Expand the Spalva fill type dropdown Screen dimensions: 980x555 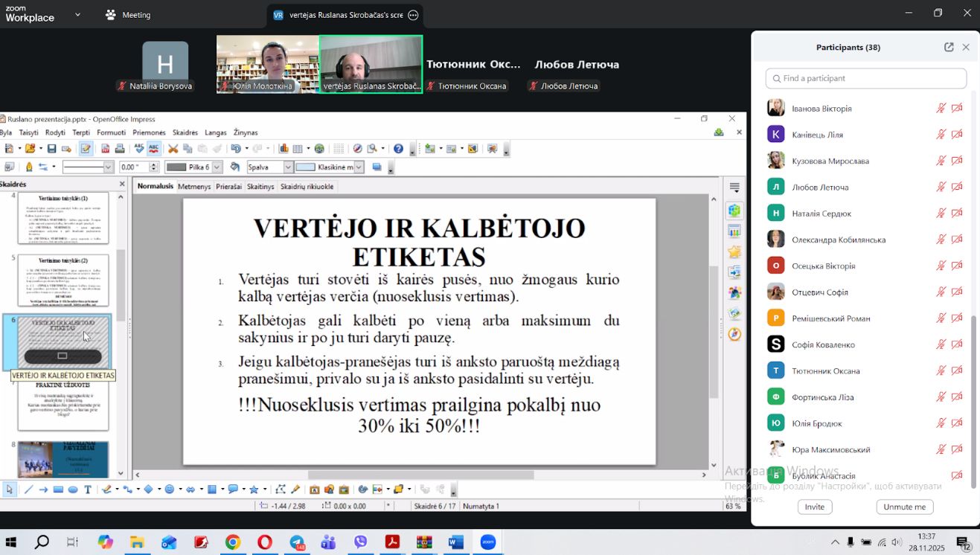[x=287, y=167]
